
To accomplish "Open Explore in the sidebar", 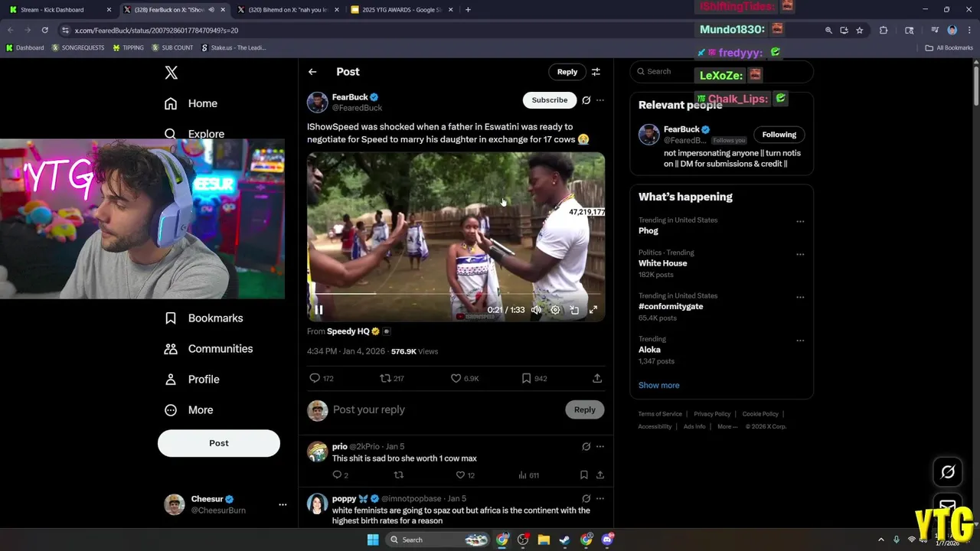I will [x=195, y=134].
